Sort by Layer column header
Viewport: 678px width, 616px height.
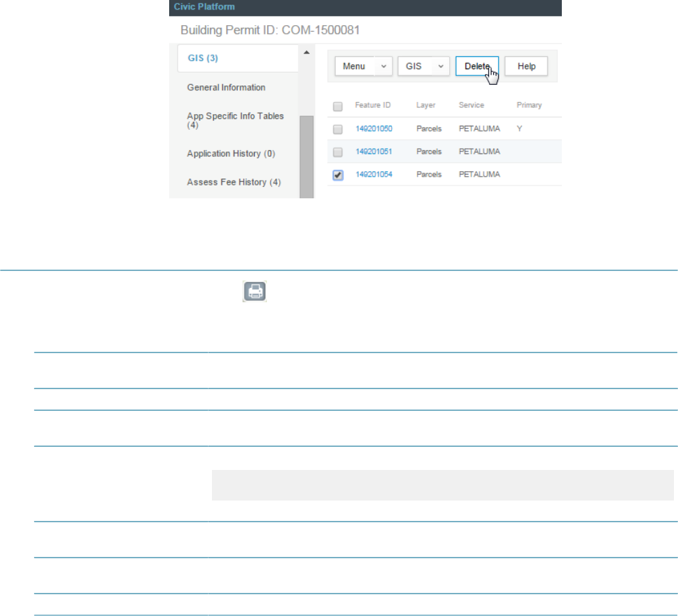[x=426, y=105]
